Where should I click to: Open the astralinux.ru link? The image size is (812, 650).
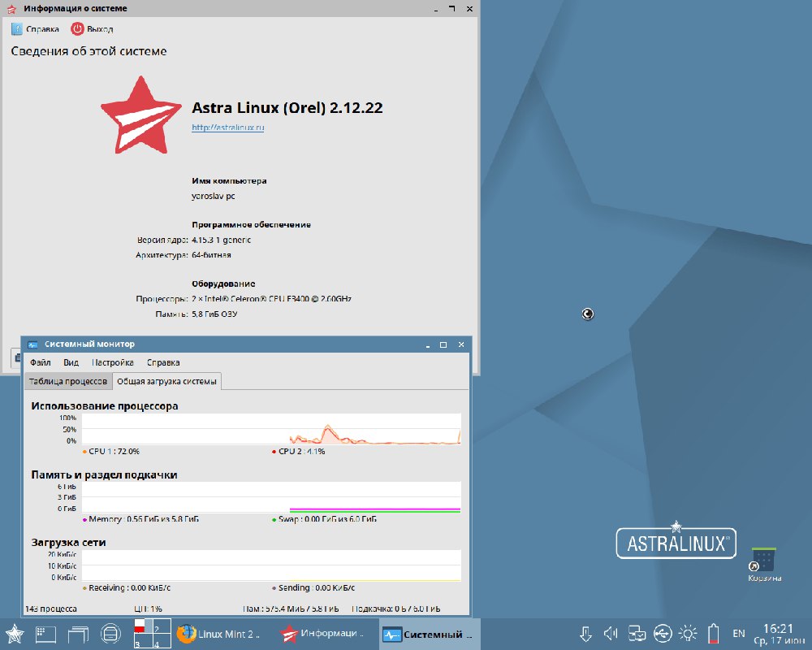pos(228,127)
